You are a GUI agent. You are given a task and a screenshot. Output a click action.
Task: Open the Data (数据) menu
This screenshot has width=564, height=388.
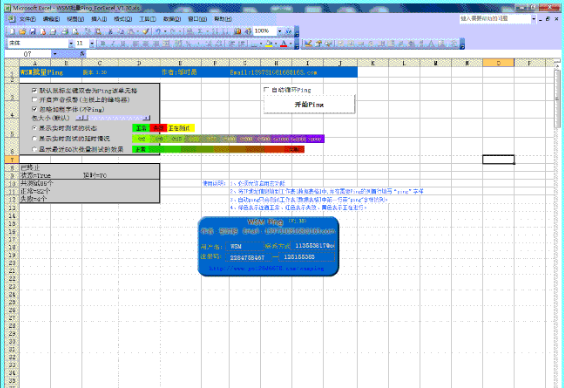172,19
